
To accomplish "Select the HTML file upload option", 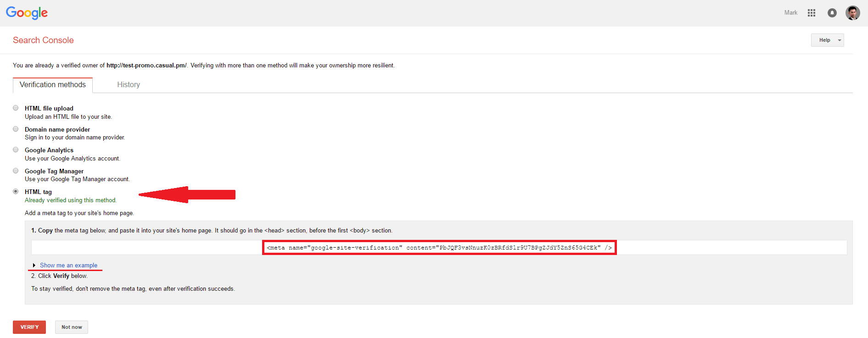I will tap(16, 108).
